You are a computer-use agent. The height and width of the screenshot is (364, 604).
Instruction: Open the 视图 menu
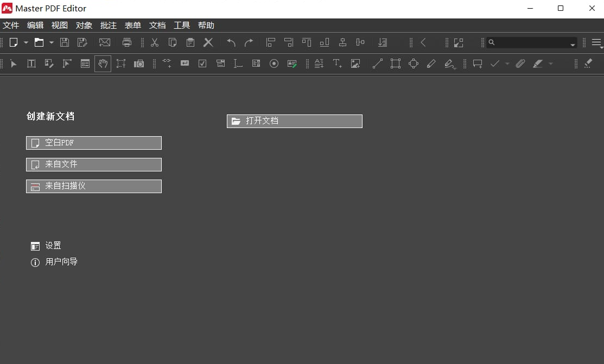pyautogui.click(x=59, y=25)
